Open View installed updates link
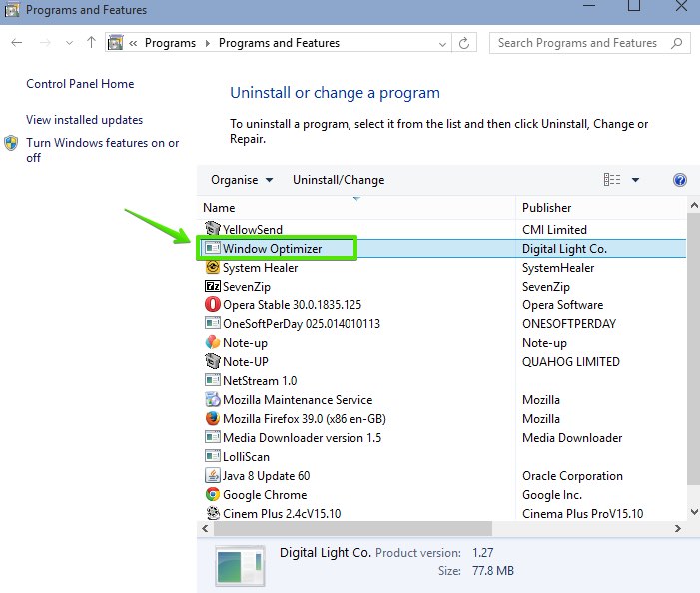This screenshot has width=700, height=593. (x=84, y=120)
